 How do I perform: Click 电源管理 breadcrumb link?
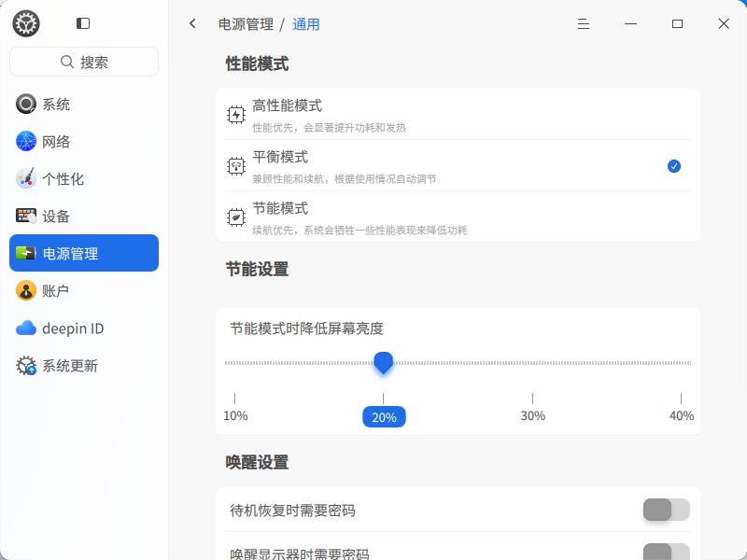246,24
